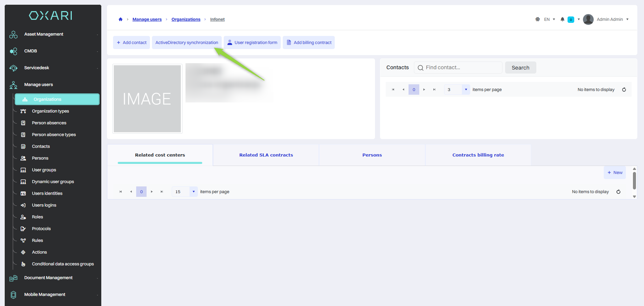644x306 pixels.
Task: Refresh the related cost centers grid
Action: point(618,192)
